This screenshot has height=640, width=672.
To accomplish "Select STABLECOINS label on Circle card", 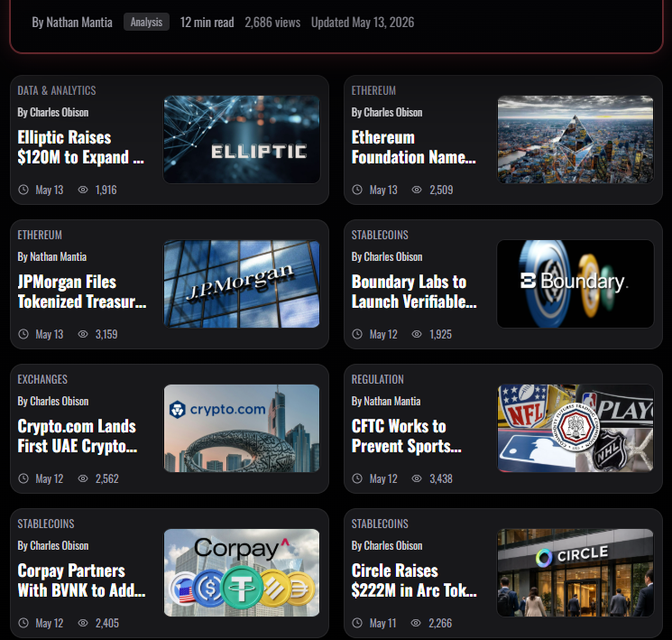I will (380, 524).
